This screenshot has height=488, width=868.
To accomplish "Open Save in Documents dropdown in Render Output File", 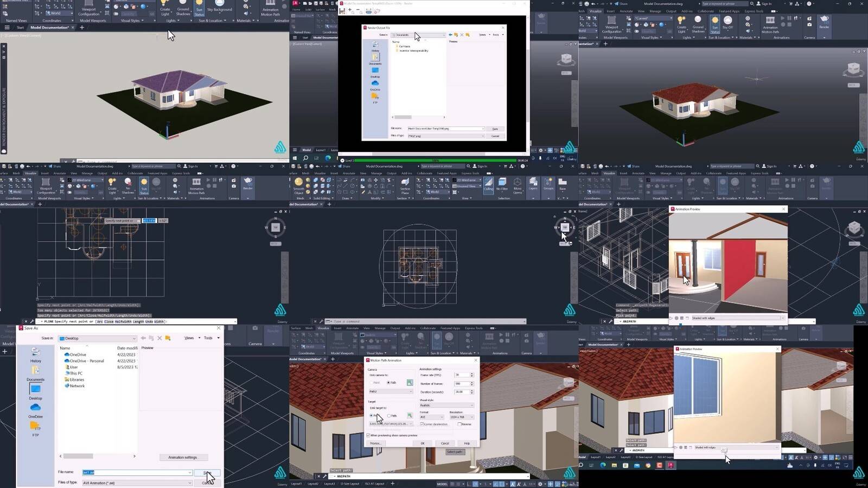I will [x=418, y=35].
